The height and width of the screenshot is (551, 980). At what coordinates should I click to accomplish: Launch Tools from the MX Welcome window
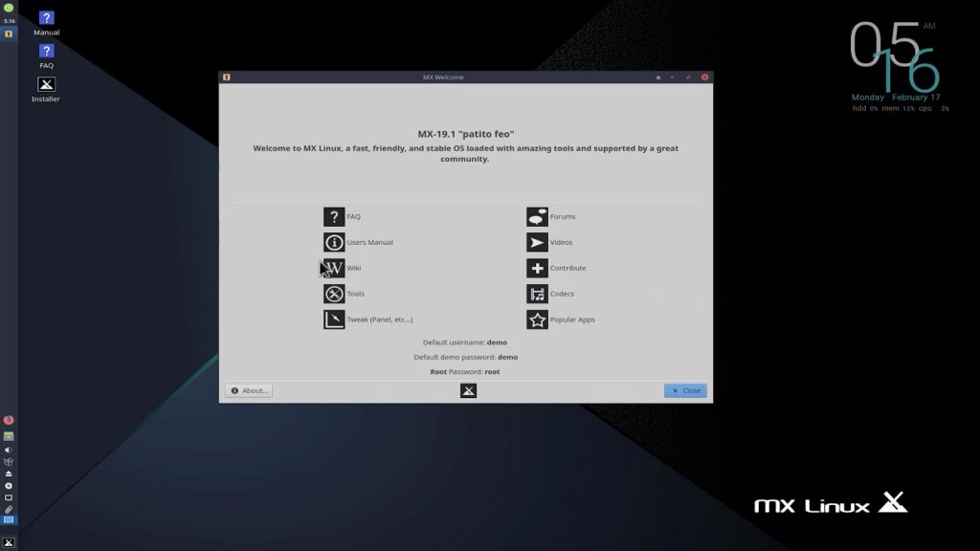(344, 294)
